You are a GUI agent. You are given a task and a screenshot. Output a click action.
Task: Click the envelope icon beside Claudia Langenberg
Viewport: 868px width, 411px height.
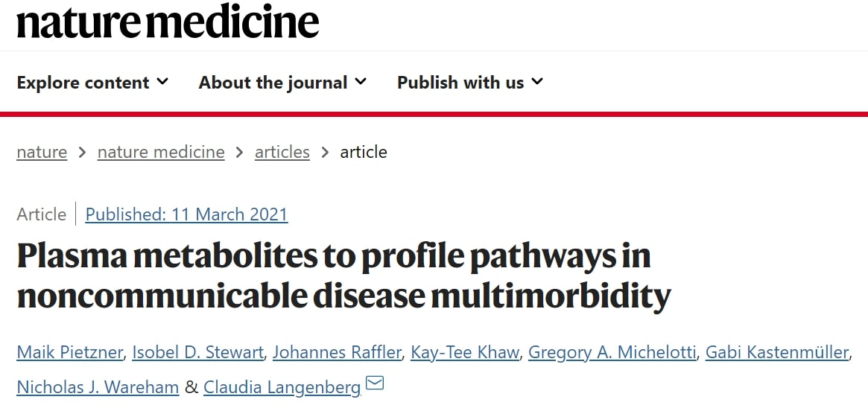coord(375,383)
